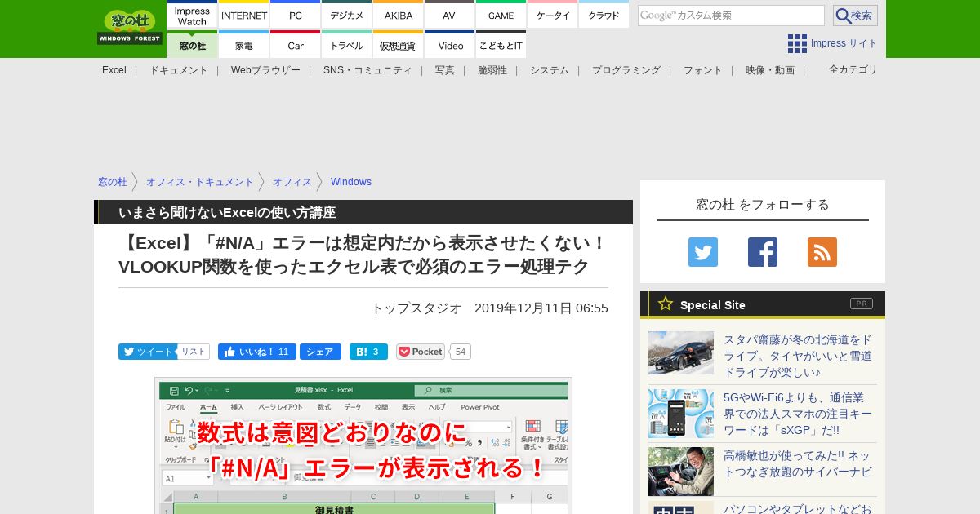
Task: Select the 窓の杜 tab
Action: (x=192, y=45)
